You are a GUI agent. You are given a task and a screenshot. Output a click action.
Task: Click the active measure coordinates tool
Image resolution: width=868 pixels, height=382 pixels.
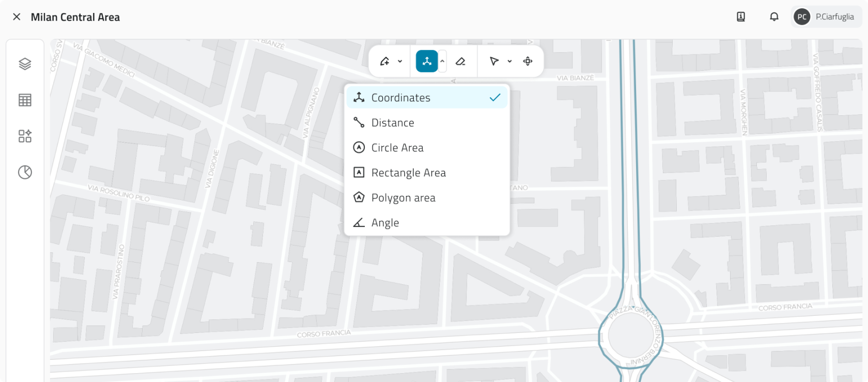427,62
